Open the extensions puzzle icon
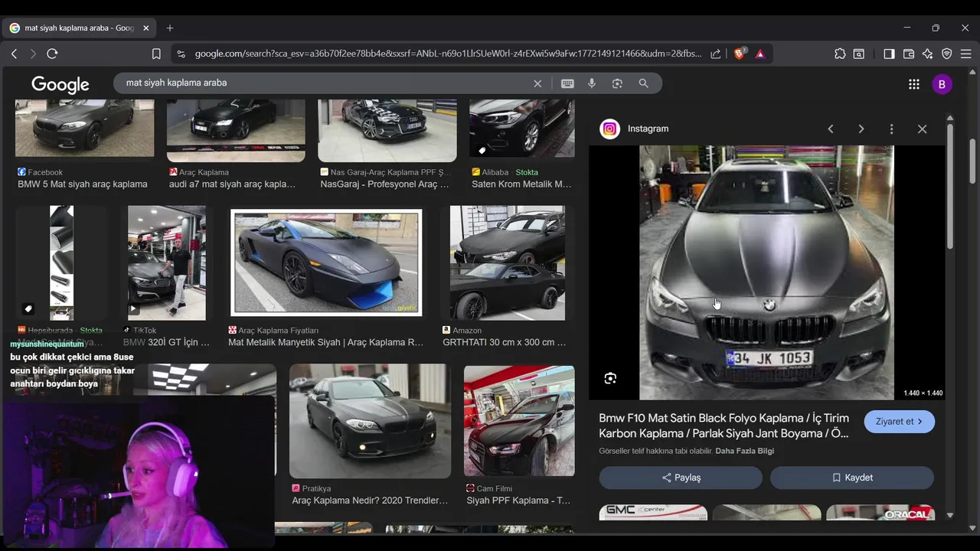 click(840, 54)
